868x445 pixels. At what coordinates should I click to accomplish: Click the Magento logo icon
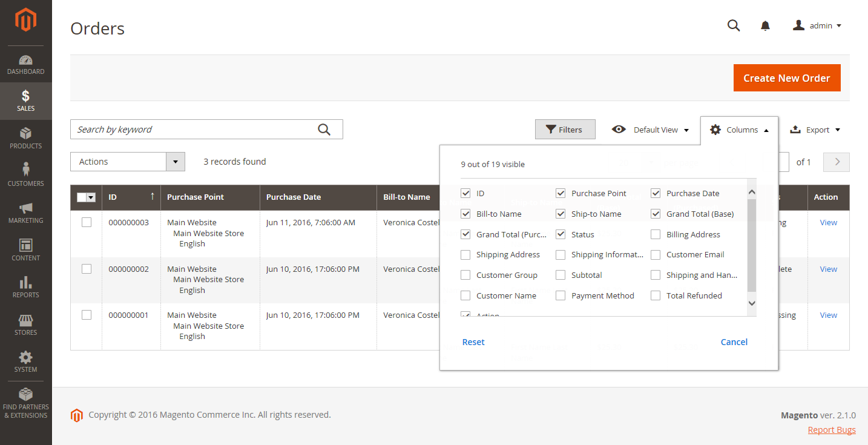pyautogui.click(x=25, y=21)
